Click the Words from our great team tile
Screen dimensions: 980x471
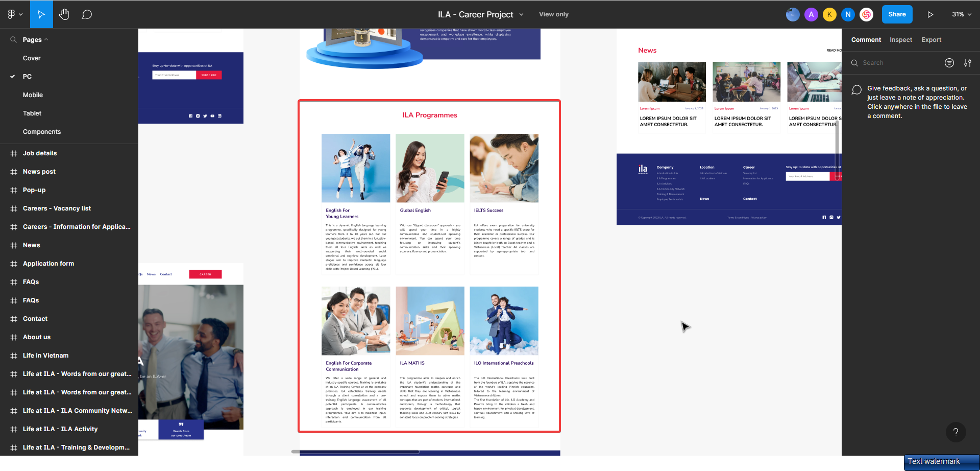181,430
